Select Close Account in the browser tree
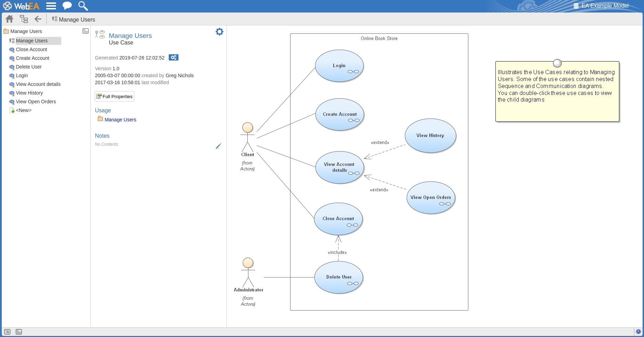This screenshot has width=644, height=337. click(31, 49)
